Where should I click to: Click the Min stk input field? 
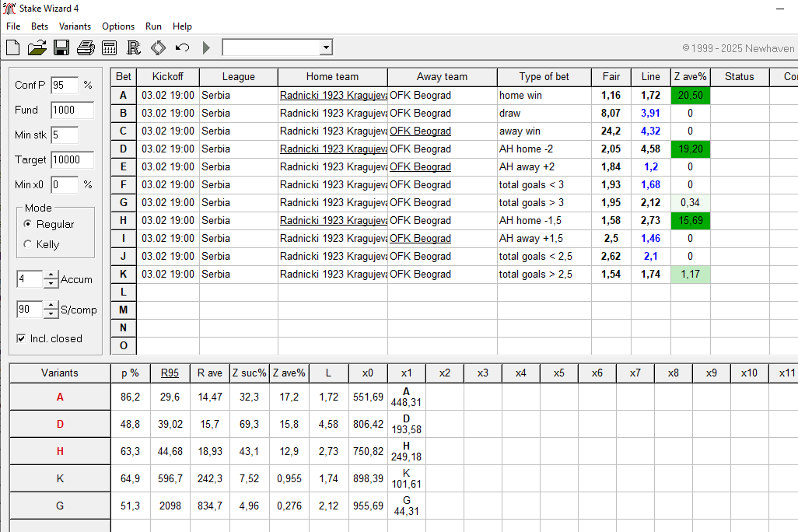(65, 135)
